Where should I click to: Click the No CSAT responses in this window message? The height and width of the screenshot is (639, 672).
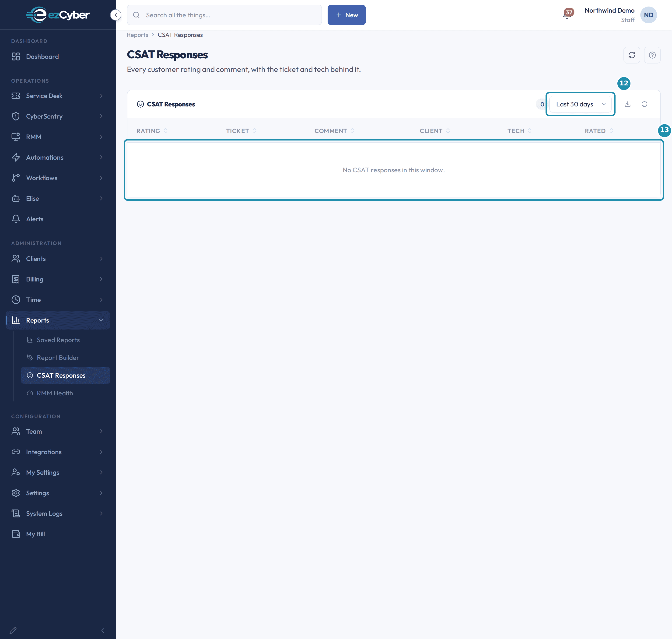[x=394, y=170]
